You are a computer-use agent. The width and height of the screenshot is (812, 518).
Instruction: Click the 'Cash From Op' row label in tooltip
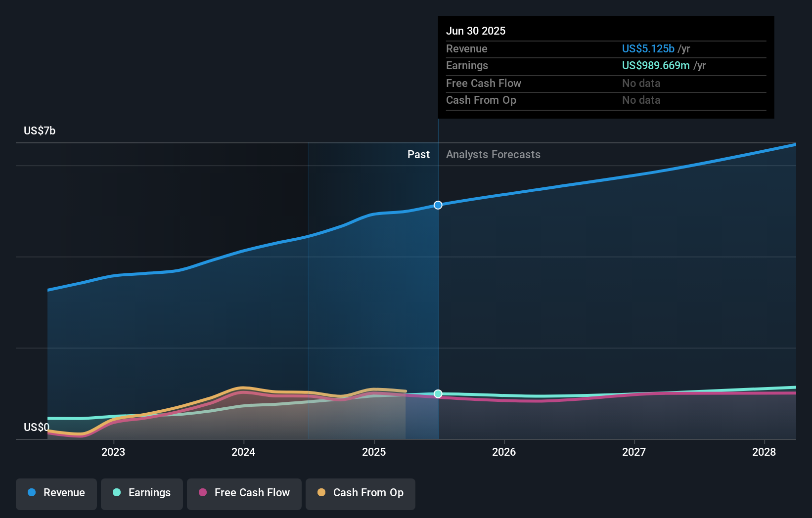coord(481,100)
